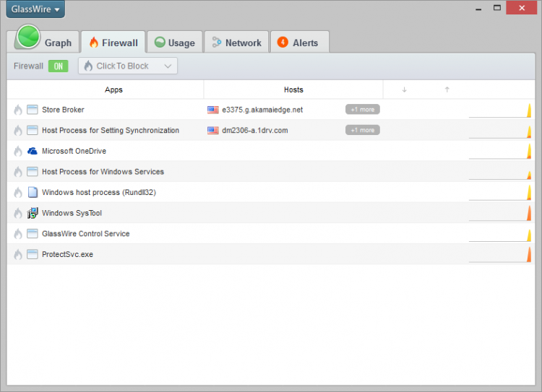The image size is (542, 392).
Task: Toggle the Firewall ON switch
Action: pos(58,66)
